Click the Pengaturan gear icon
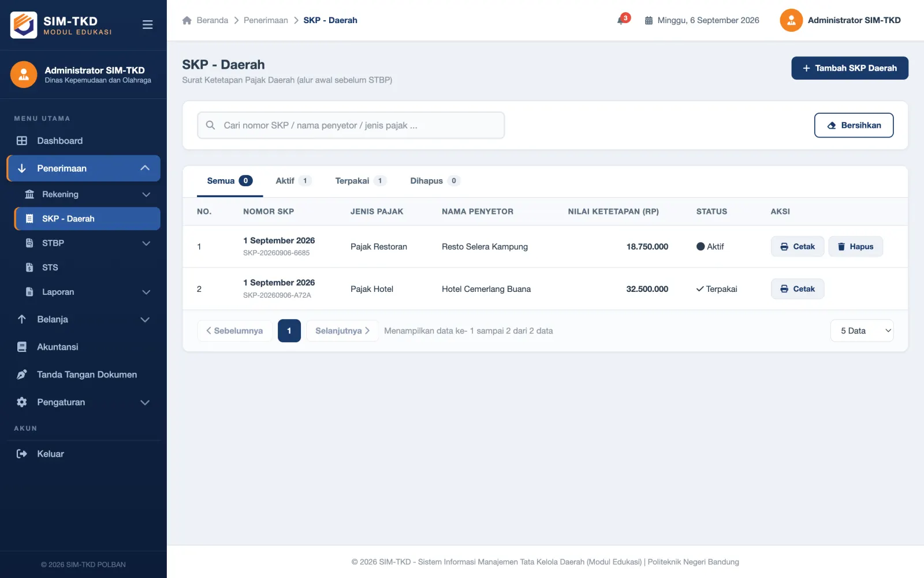924x578 pixels. click(22, 402)
